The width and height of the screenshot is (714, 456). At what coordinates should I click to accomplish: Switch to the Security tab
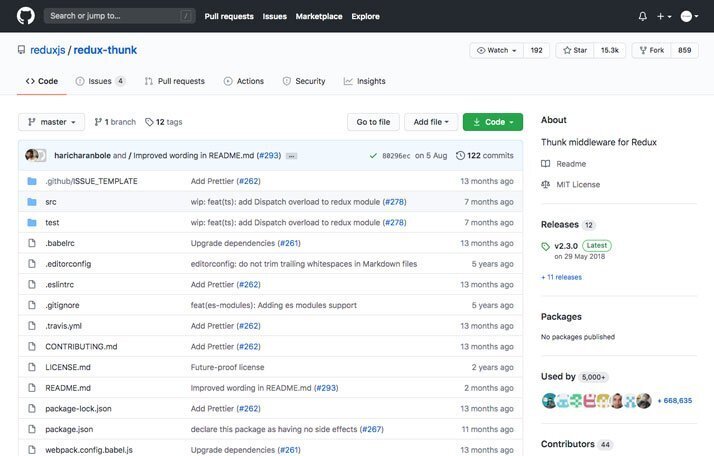pos(304,81)
